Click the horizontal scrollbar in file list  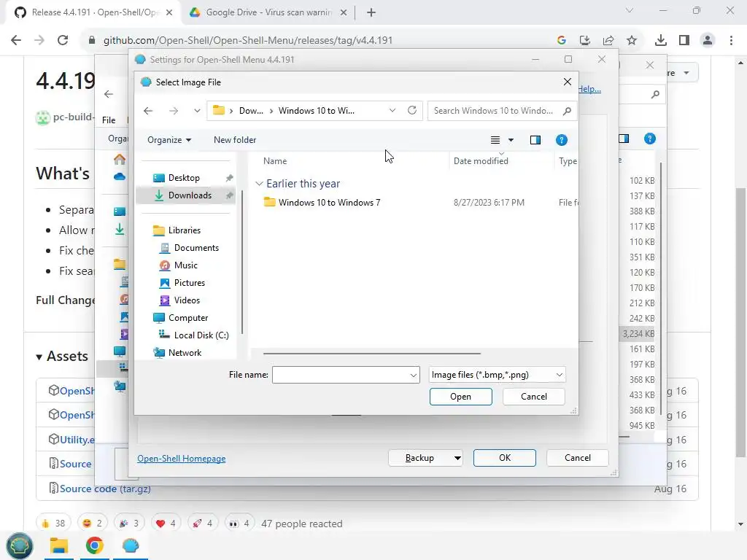point(371,354)
